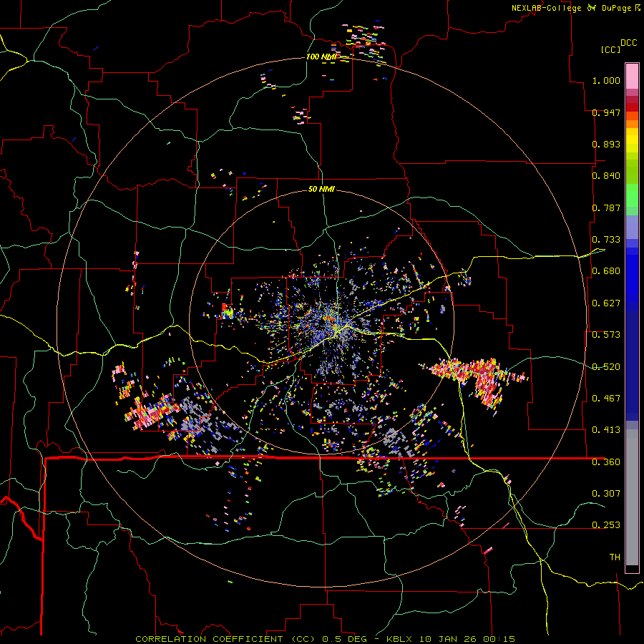The image size is (644, 644).
Task: Click the Correlation Coefficient product caption
Action: coord(326,639)
